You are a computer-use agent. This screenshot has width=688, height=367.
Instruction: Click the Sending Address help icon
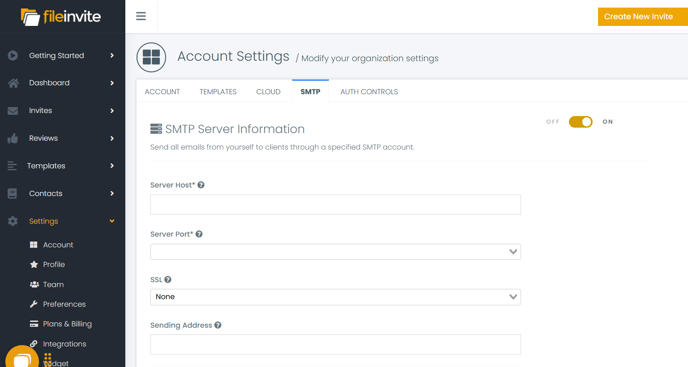tap(218, 325)
